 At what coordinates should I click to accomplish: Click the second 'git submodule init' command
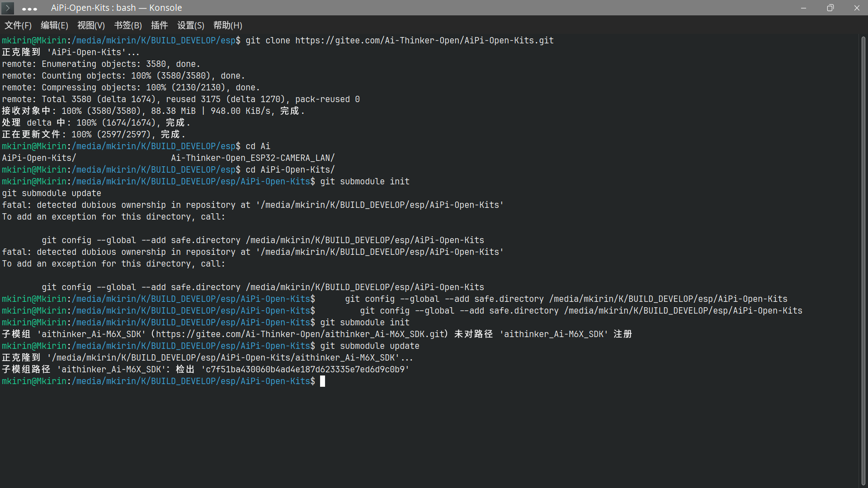tap(365, 323)
